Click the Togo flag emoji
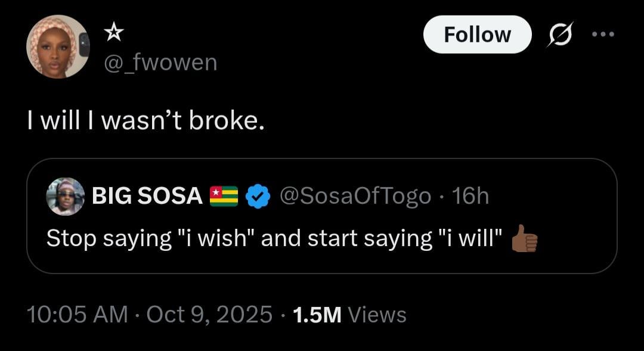The width and height of the screenshot is (644, 351). click(224, 196)
